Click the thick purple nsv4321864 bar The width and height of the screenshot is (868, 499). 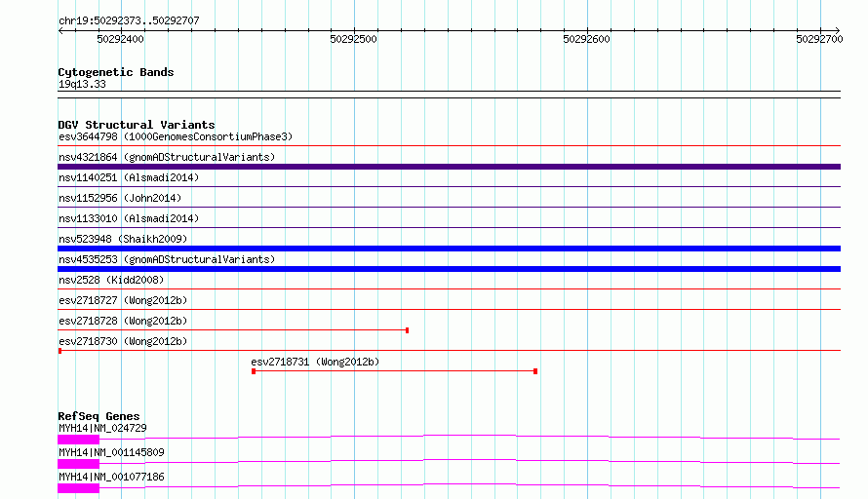tap(449, 167)
